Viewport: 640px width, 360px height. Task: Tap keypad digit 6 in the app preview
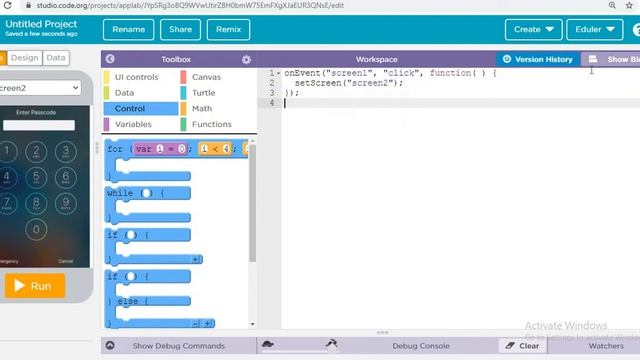66,177
